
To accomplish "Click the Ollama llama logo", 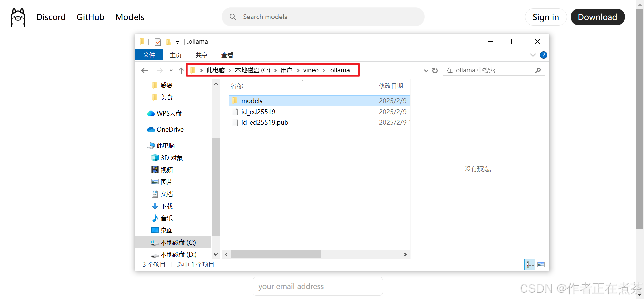I will 18,17.
